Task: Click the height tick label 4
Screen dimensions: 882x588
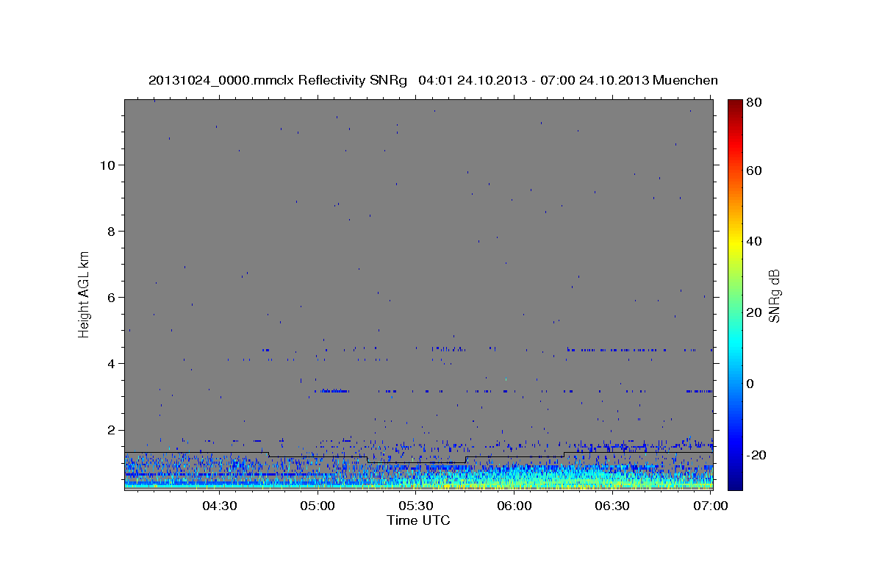Action: 110,363
